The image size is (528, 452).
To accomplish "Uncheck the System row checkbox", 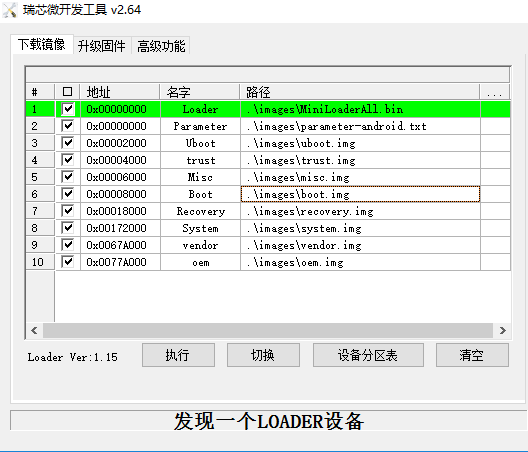I will (68, 228).
